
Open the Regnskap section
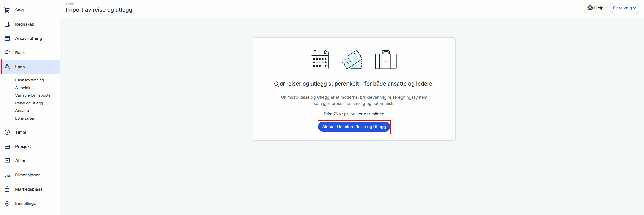[25, 24]
